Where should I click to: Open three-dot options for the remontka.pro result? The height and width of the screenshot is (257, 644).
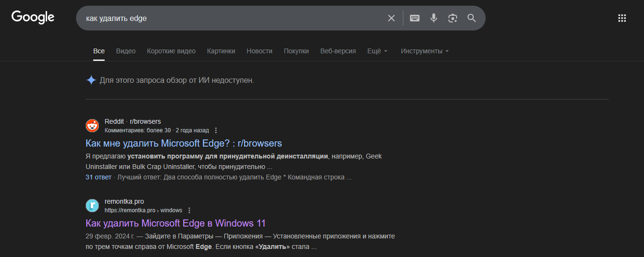[x=189, y=210]
